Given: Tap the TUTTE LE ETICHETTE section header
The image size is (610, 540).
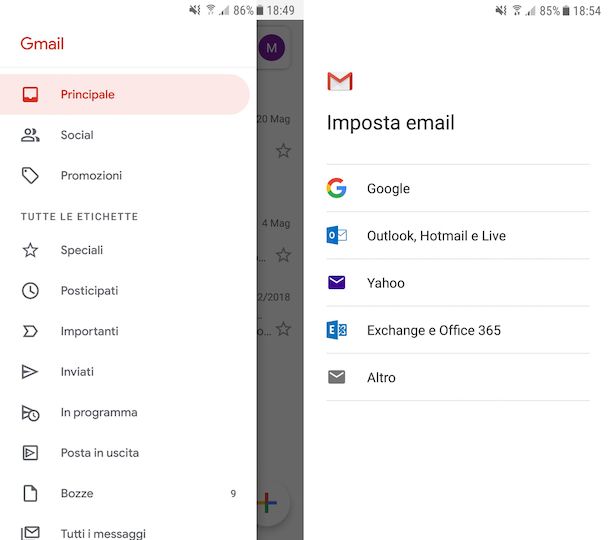Looking at the screenshot, I should [x=79, y=217].
